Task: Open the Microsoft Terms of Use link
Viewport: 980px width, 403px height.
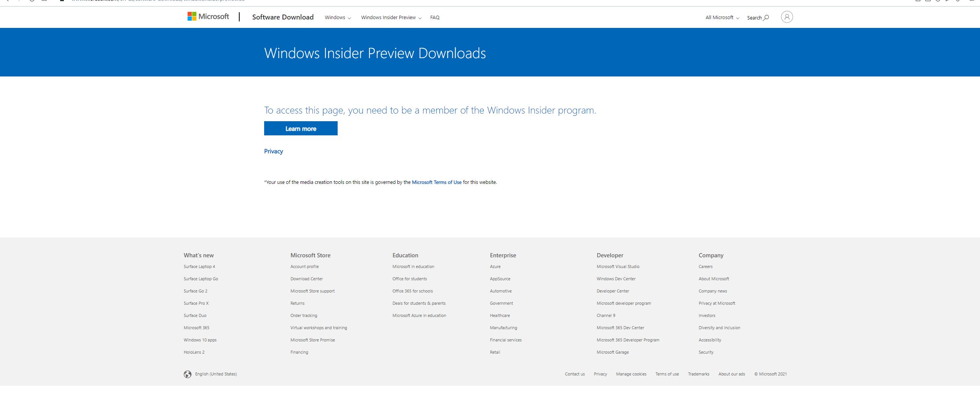Action: pos(437,182)
